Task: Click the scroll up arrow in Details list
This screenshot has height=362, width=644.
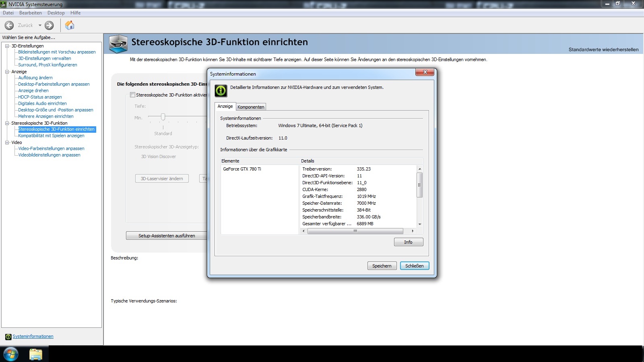Action: [x=419, y=169]
